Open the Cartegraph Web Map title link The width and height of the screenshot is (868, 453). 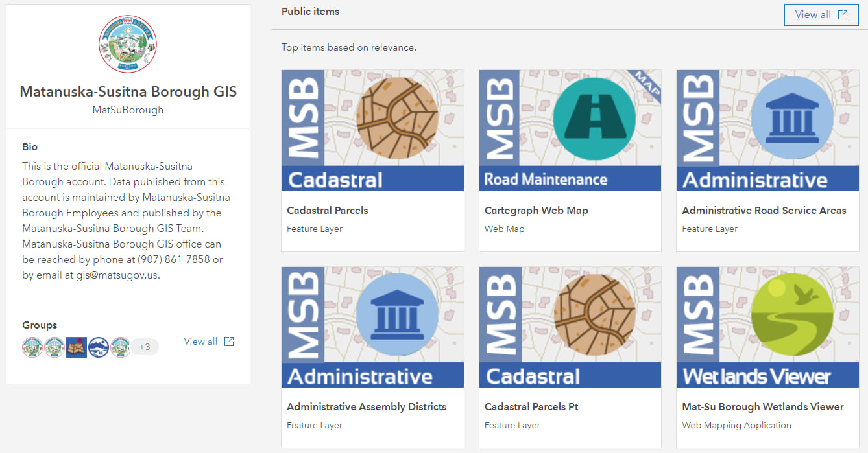(x=536, y=211)
